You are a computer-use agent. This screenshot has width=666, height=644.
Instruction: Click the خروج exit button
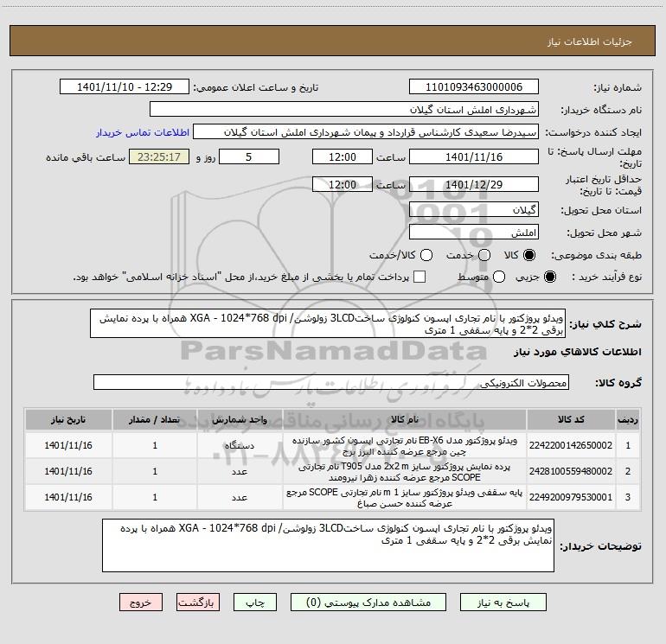[x=141, y=603]
